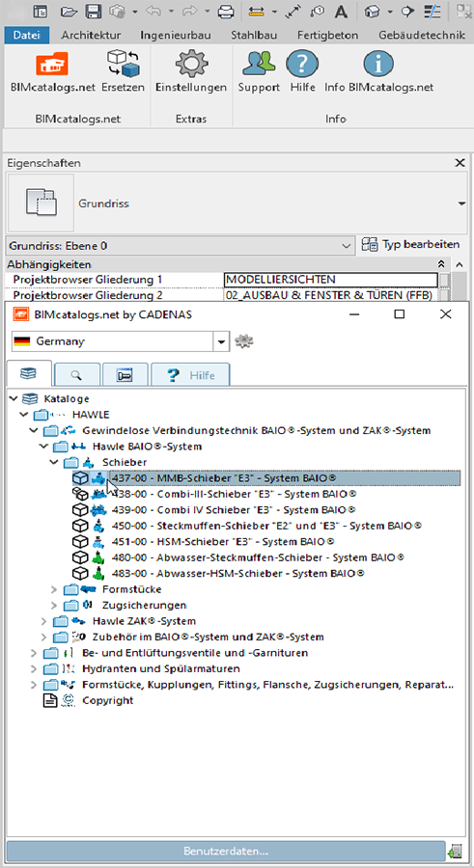Click the Info BIMcatalogs.net icon
This screenshot has width=474, height=868.
(x=378, y=63)
